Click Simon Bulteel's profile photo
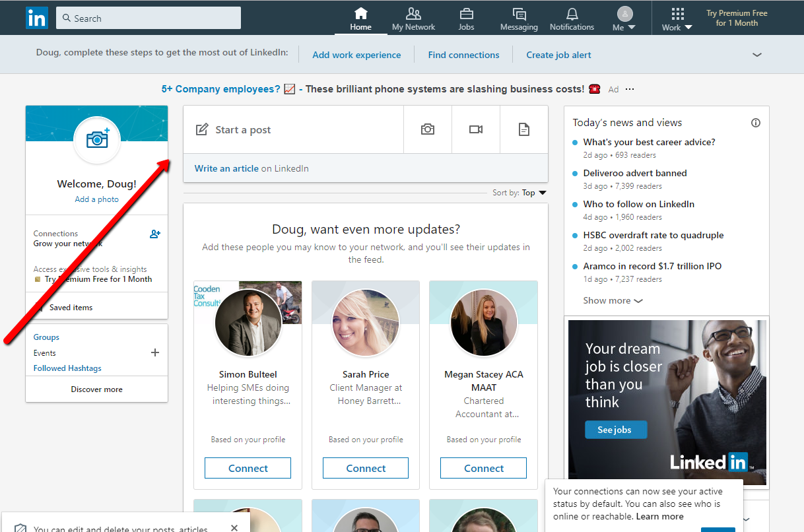The height and width of the screenshot is (532, 804). click(248, 323)
